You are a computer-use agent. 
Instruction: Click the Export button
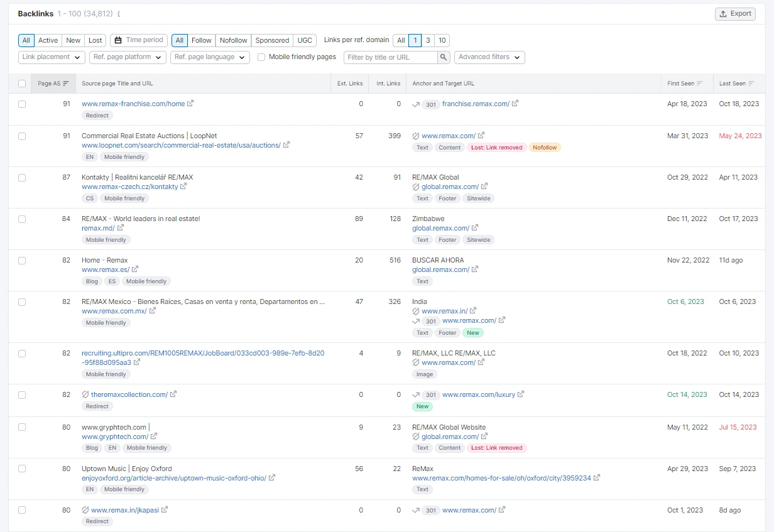[735, 14]
